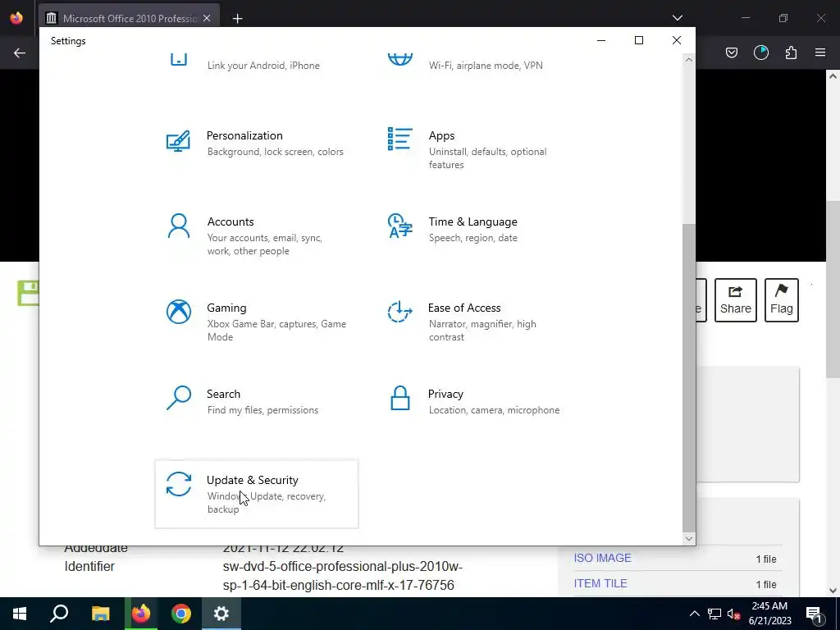This screenshot has width=840, height=630.
Task: Click 'Link your Android, iPhone' text
Action: pos(263,66)
